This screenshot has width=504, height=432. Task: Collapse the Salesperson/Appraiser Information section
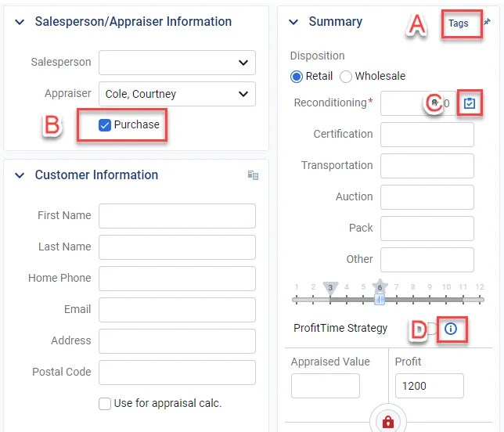tap(20, 22)
